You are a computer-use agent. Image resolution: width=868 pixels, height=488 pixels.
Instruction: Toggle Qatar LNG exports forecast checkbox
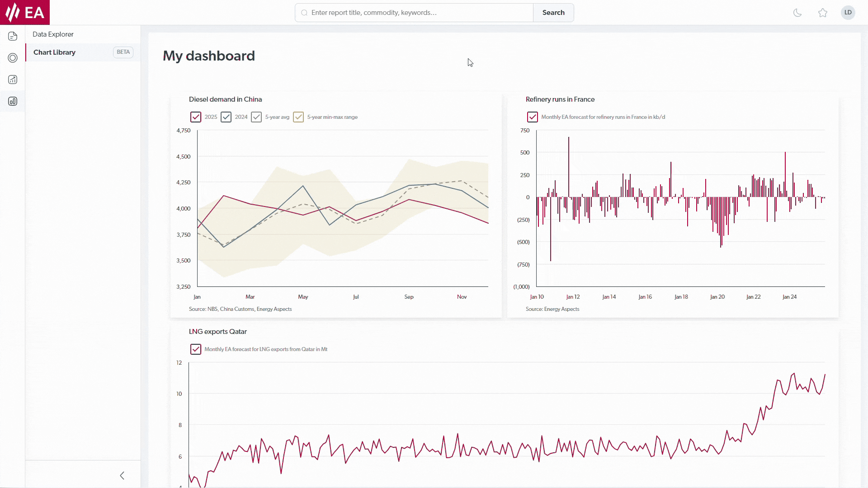click(196, 349)
